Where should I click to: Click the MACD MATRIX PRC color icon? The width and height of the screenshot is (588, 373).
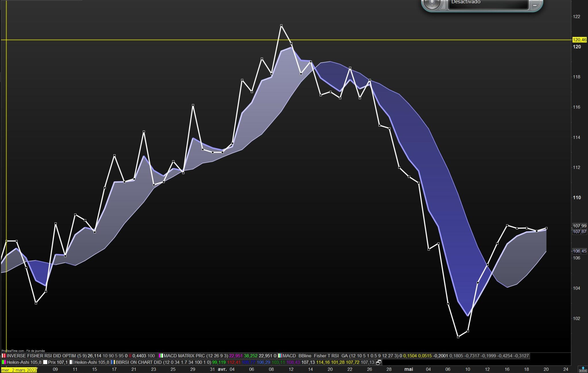click(x=161, y=356)
